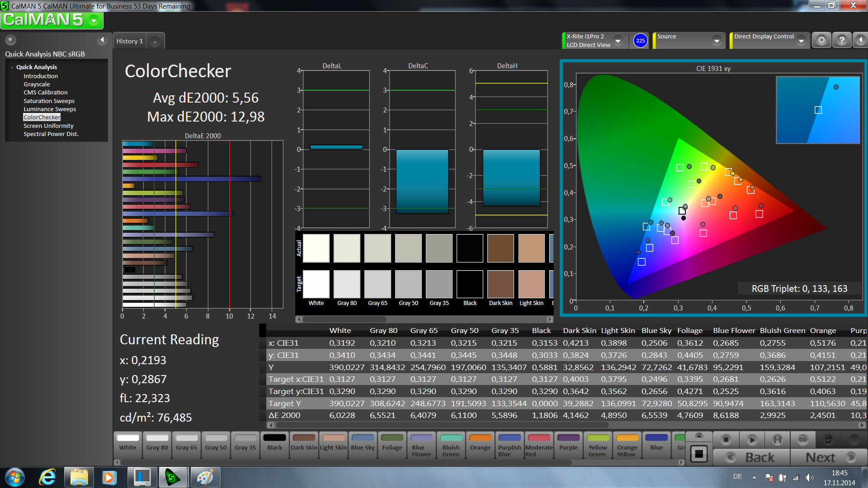Collapse the left sidebar arrow icon
This screenshot has height=488, width=868.
(x=102, y=40)
